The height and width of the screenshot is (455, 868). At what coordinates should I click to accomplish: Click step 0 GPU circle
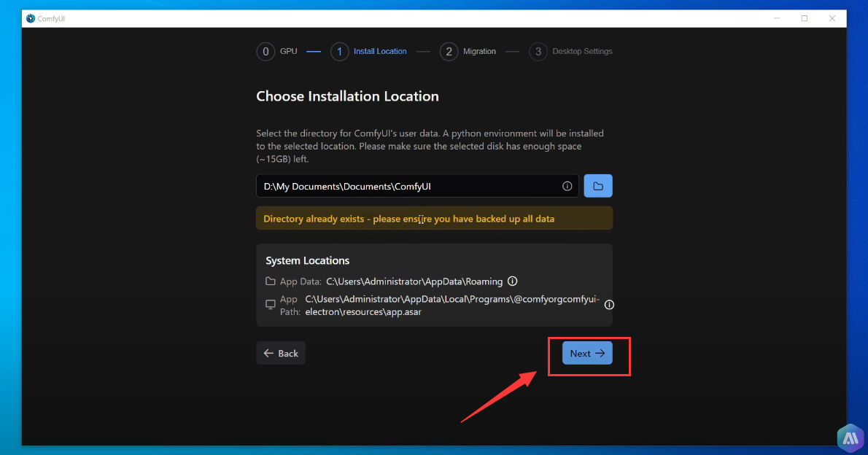tap(266, 52)
